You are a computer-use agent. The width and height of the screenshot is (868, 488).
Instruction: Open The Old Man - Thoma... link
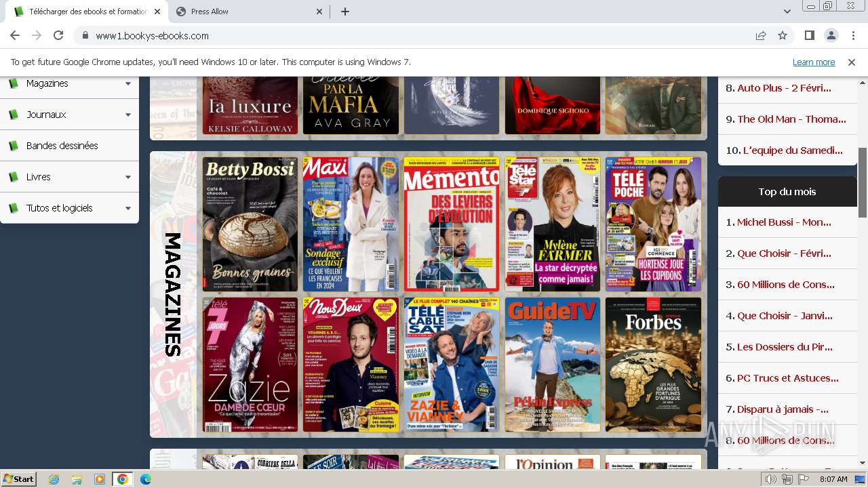click(791, 119)
